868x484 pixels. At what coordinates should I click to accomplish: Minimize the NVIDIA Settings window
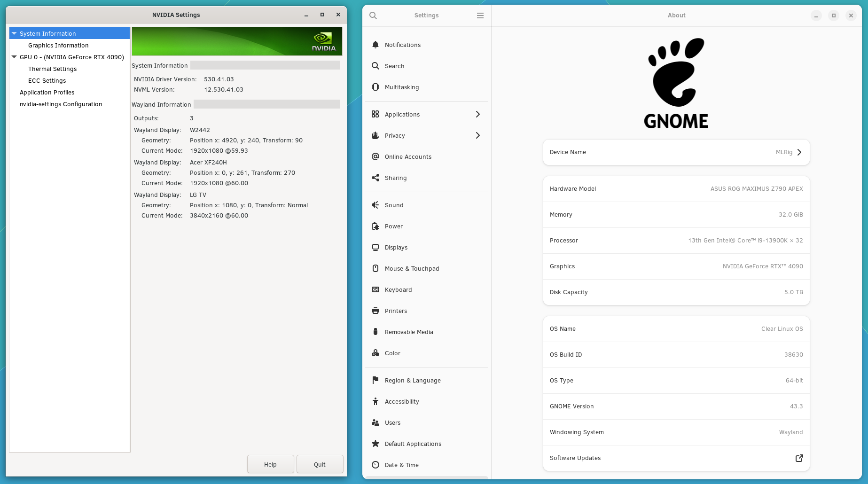[306, 15]
